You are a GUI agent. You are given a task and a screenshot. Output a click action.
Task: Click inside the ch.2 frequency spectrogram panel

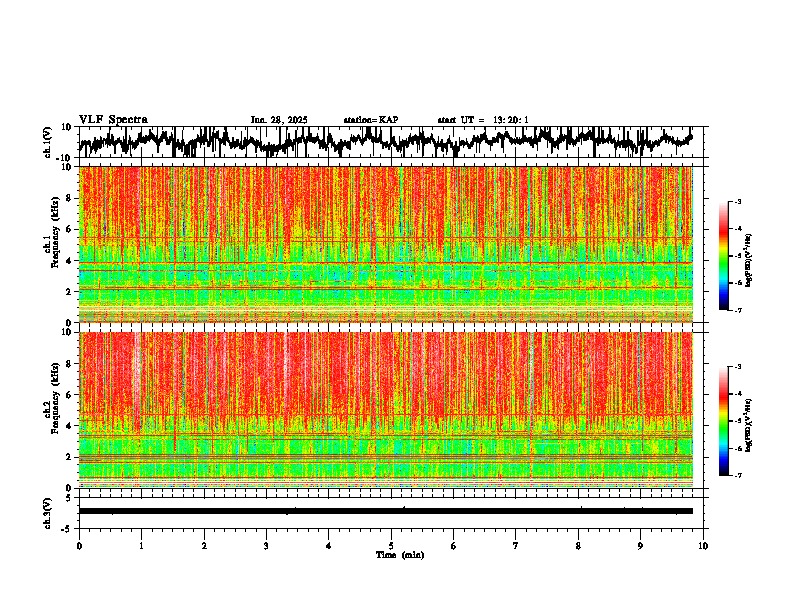[x=385, y=410]
